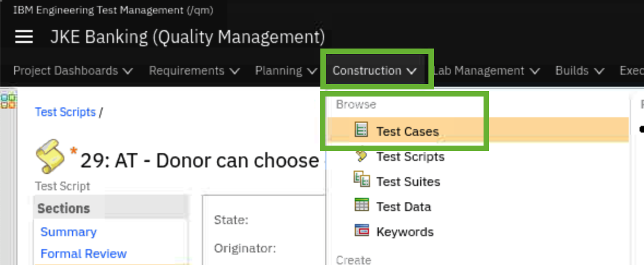The width and height of the screenshot is (644, 265).
Task: Expand the Requirements dropdown menu
Action: [194, 71]
